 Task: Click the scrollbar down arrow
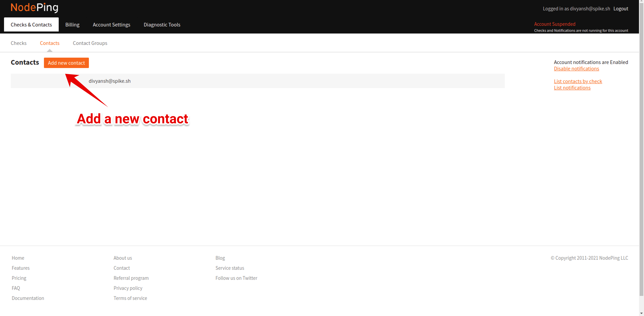tap(641, 313)
